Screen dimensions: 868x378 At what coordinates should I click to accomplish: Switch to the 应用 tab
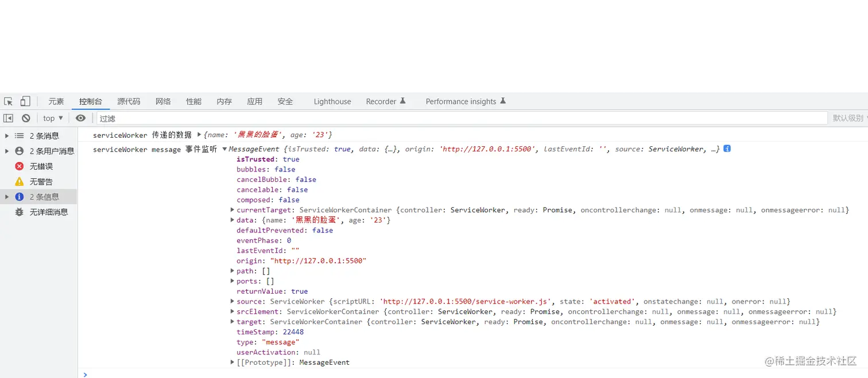pyautogui.click(x=255, y=102)
